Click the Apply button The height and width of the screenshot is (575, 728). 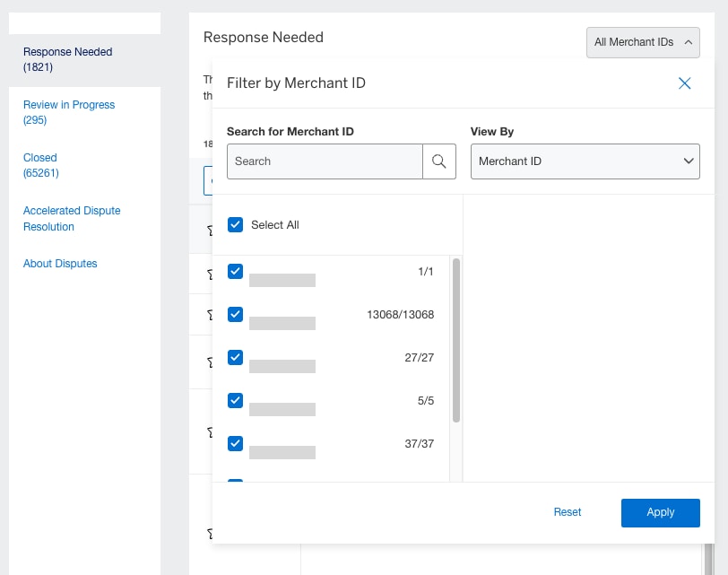click(660, 512)
